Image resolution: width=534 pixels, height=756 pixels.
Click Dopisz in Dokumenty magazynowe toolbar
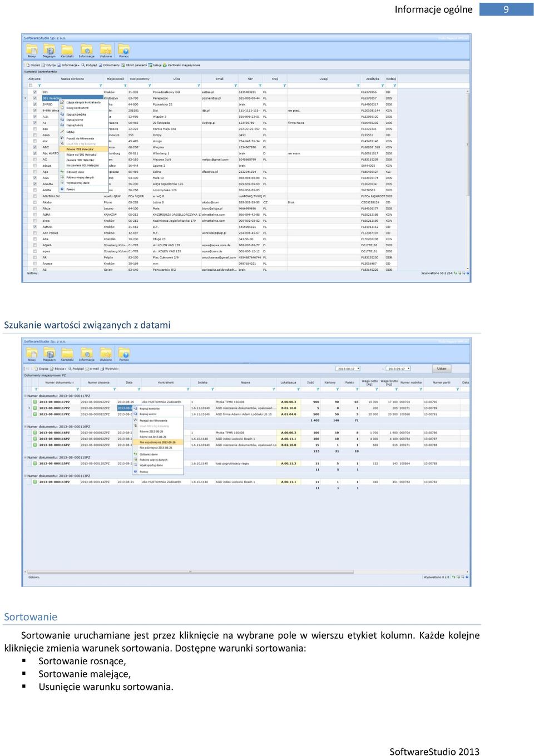pos(41,369)
